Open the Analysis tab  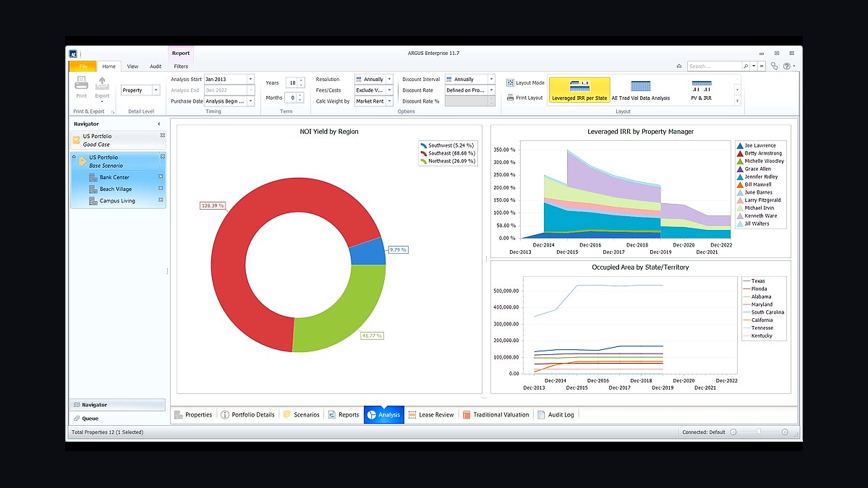pos(384,414)
